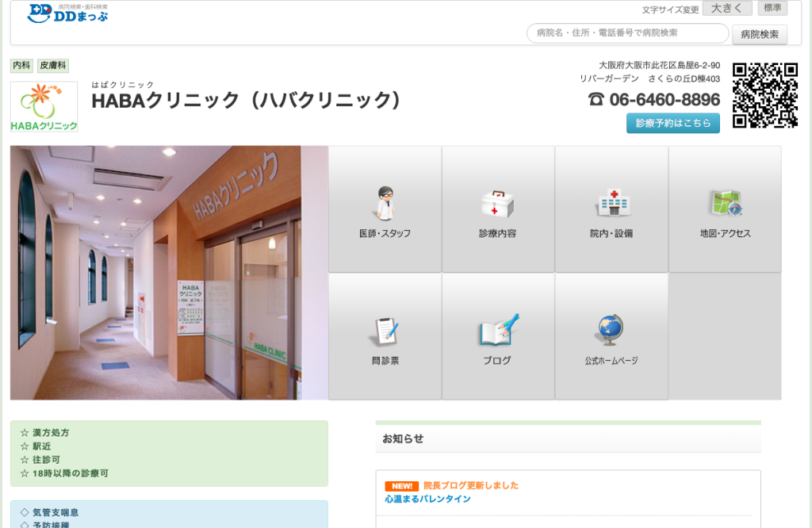Click the ☆ 漢方処方 feature item
Viewport: 812px width, 528px height.
tap(44, 433)
